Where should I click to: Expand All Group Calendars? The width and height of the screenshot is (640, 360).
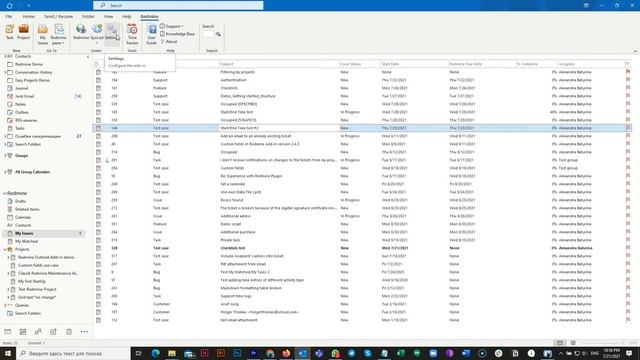tap(5, 172)
